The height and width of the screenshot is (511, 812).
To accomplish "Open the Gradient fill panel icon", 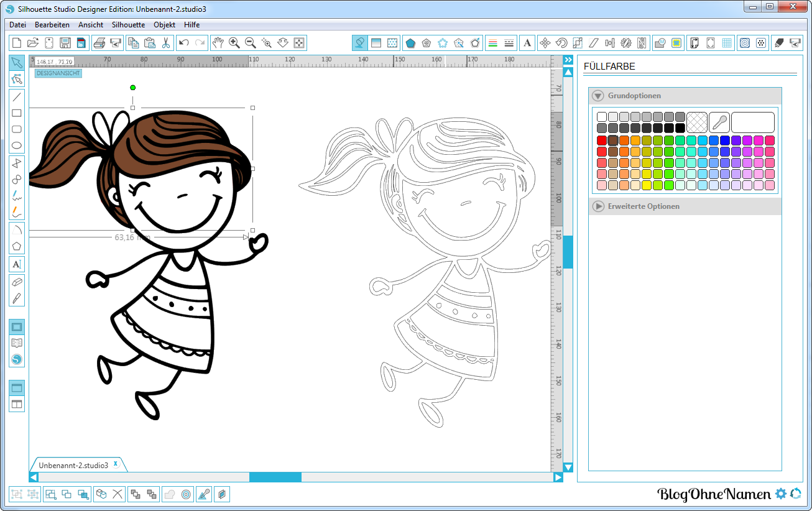I will click(x=376, y=43).
